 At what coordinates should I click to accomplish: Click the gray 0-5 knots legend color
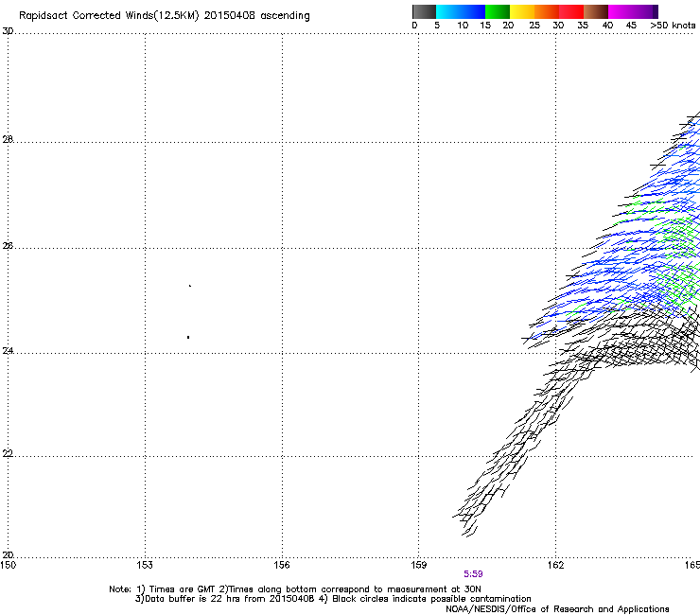tap(424, 11)
